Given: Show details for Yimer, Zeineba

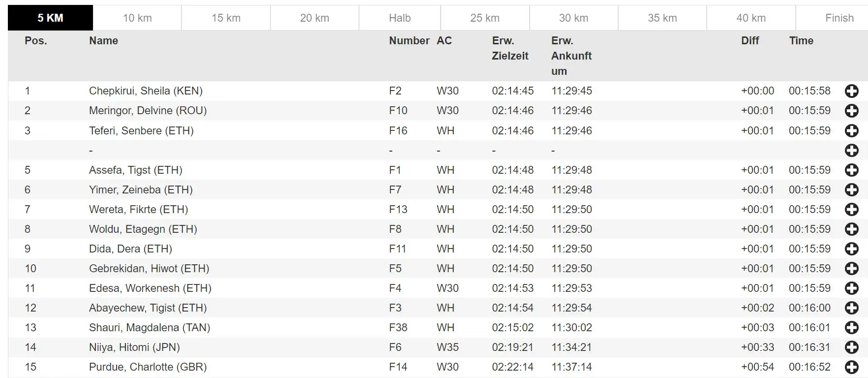Looking at the screenshot, I should pos(851,189).
